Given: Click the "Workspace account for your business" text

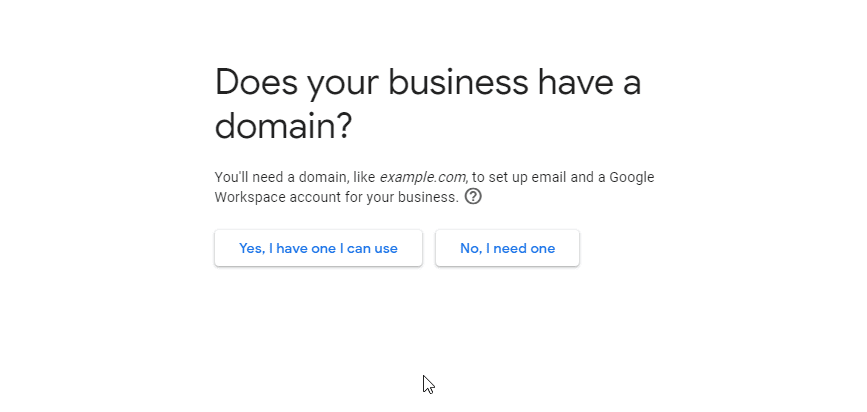Looking at the screenshot, I should [336, 197].
